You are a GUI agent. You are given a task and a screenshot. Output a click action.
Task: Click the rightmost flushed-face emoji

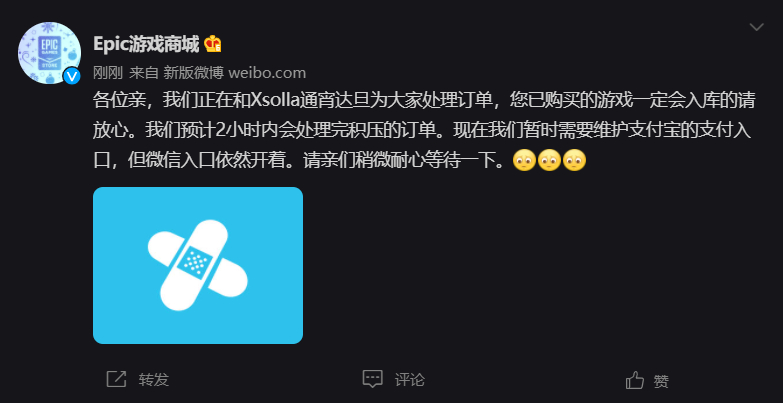tap(574, 161)
